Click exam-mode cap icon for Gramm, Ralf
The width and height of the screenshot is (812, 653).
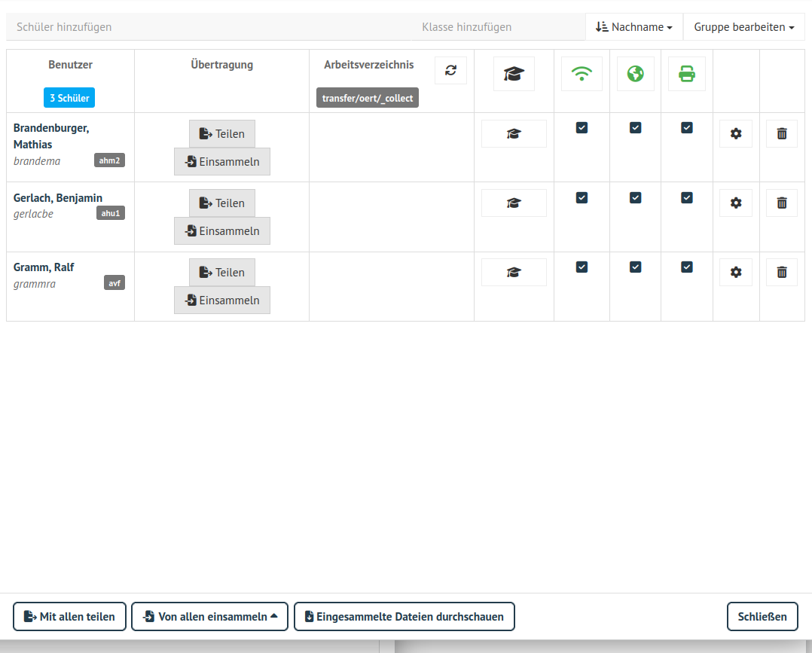point(514,273)
